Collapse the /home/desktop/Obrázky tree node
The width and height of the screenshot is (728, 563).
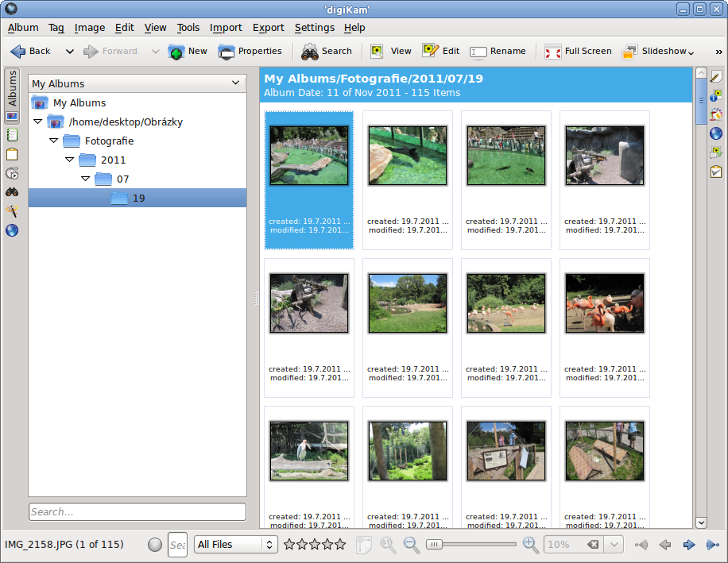(38, 121)
